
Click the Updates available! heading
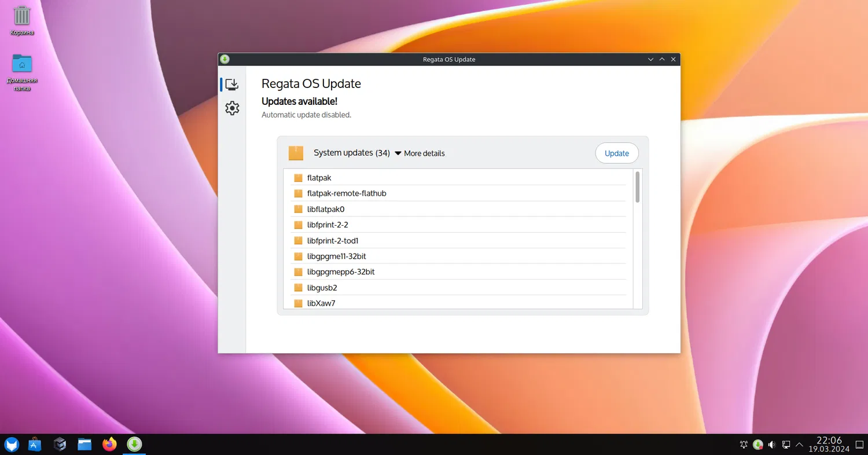point(299,101)
